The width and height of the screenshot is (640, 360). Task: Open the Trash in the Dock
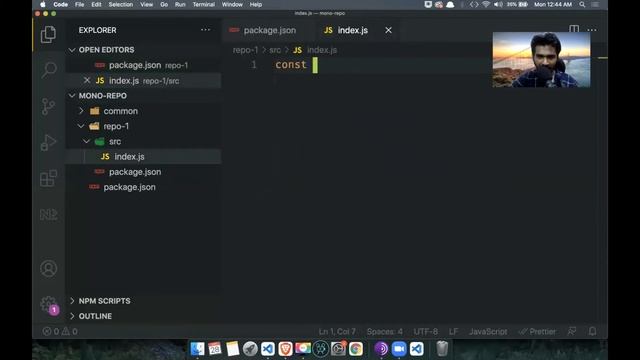(442, 349)
